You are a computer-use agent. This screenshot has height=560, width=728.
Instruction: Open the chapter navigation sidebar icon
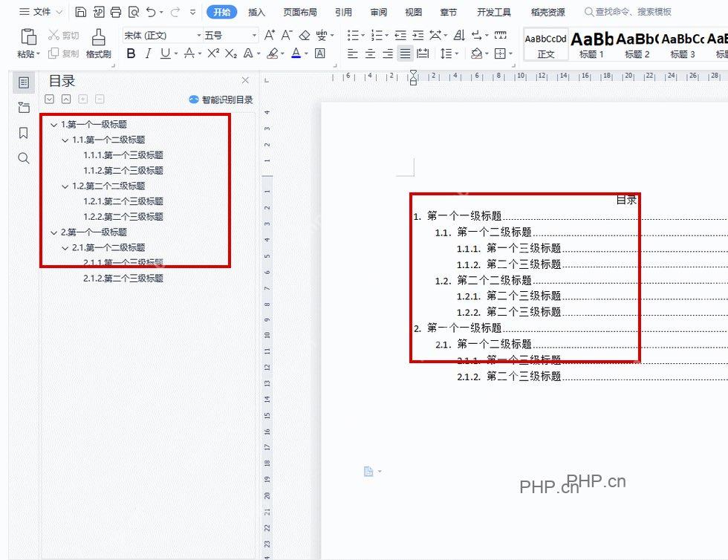point(24,108)
